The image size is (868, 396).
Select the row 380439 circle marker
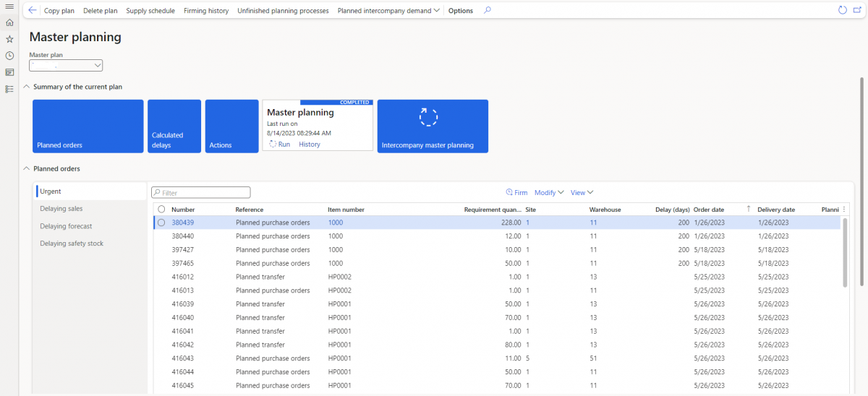pos(161,223)
